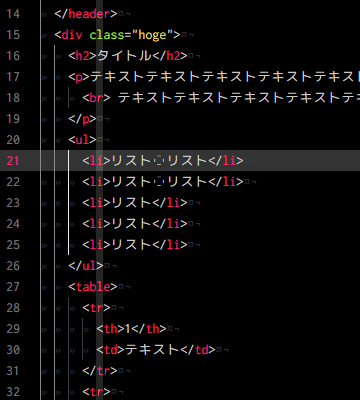Screen dimensions: 360x400
Task: Click the opening <ul> tag
Action: [82, 140]
